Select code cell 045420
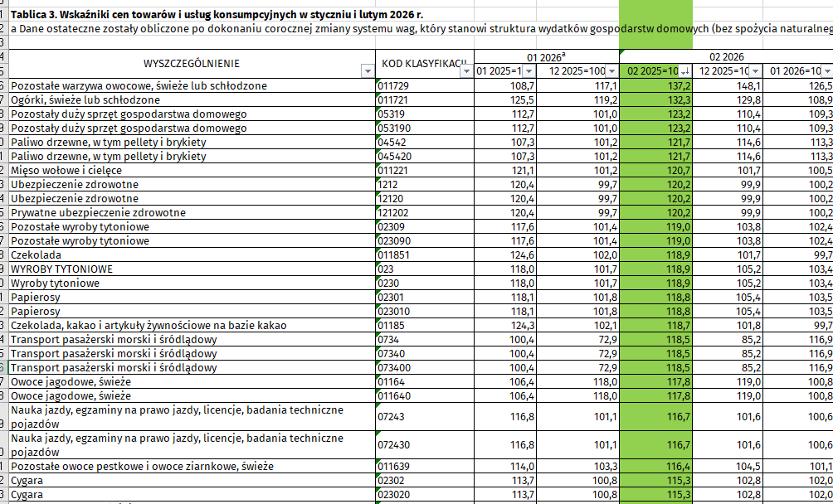This screenshot has width=833, height=504. (425, 157)
